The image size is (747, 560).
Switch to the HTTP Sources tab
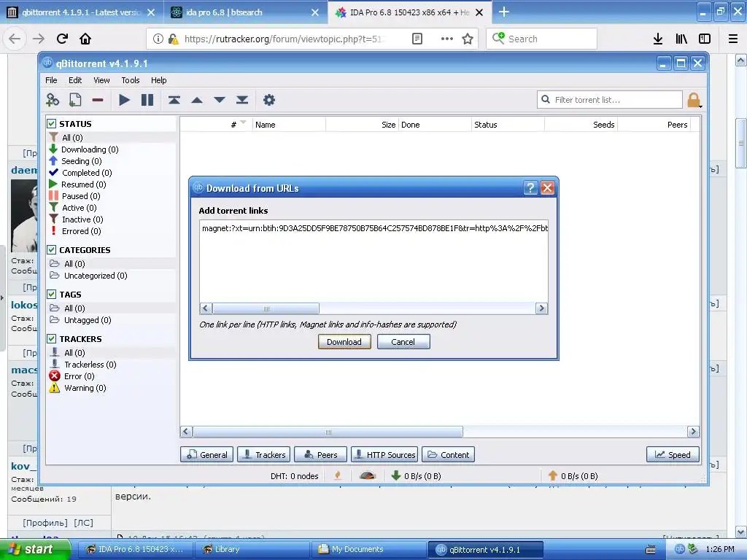pyautogui.click(x=384, y=455)
